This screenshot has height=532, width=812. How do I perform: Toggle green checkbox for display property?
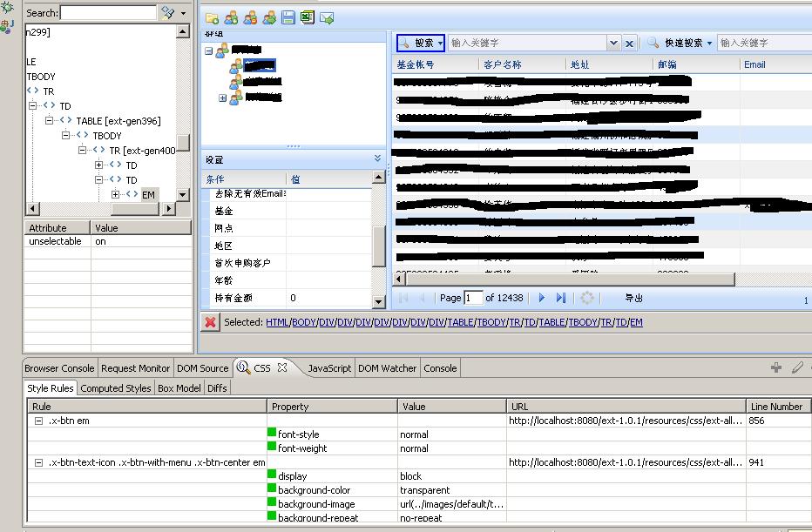(272, 475)
